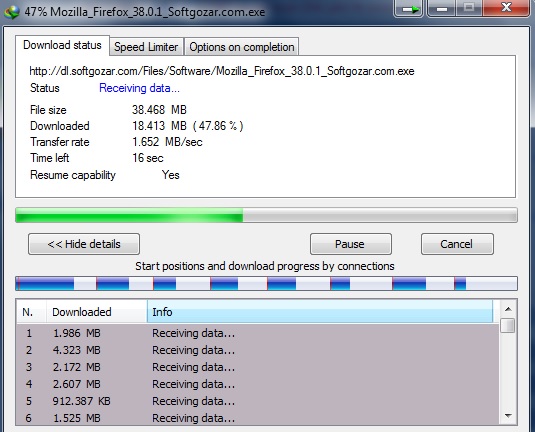Screen dimensions: 535x432
Task: Select the Download status tab
Action: 62,45
